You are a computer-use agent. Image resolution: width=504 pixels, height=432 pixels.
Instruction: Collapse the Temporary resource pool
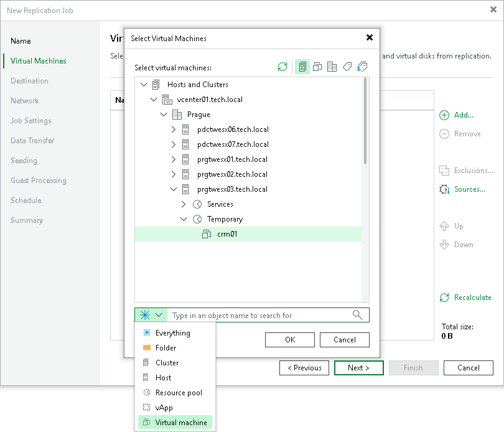click(184, 219)
